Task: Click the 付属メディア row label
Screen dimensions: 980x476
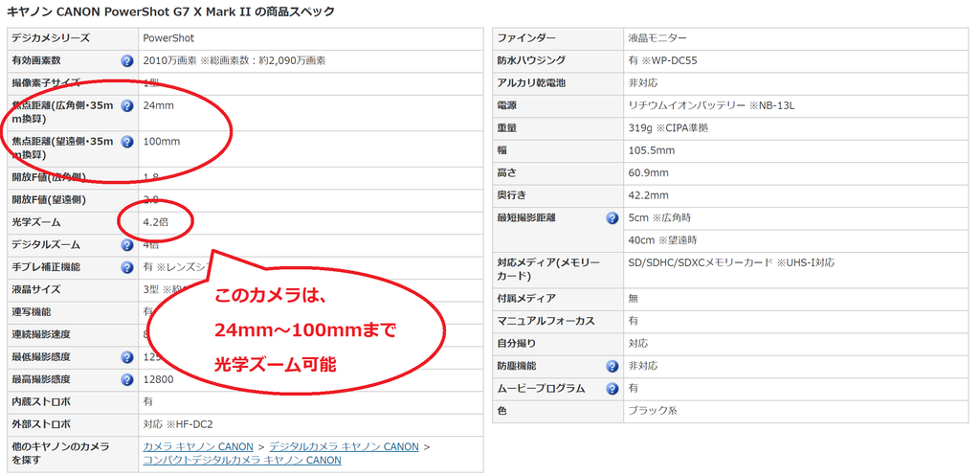Action: tap(526, 299)
